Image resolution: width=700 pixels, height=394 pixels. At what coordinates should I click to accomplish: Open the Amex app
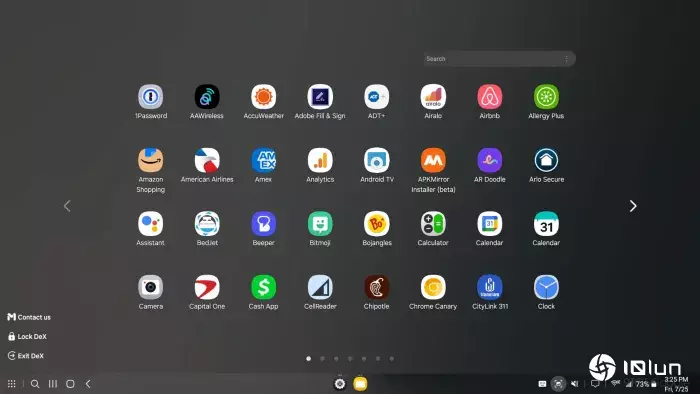[x=263, y=160]
